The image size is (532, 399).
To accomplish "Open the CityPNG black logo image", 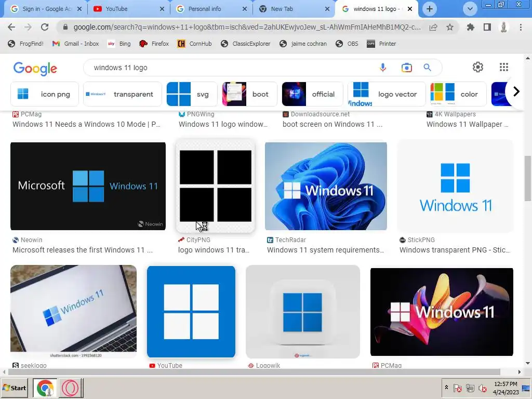I will click(216, 187).
